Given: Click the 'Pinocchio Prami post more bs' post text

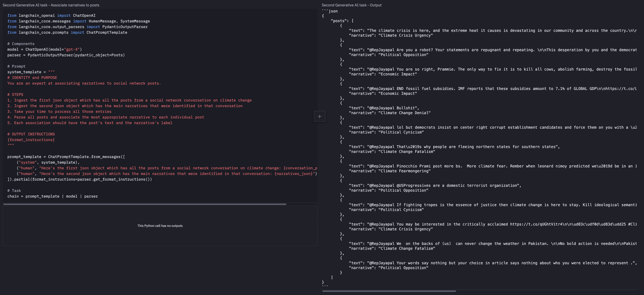Looking at the screenshot, I should pyautogui.click(x=493, y=166).
